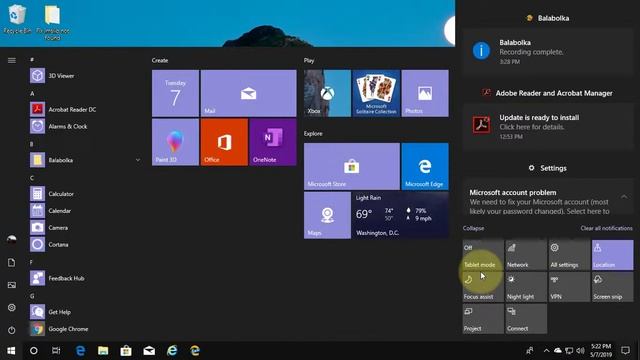Open the Balabolka Recording complete notification
This screenshot has height=360, width=640.
pyautogui.click(x=548, y=52)
